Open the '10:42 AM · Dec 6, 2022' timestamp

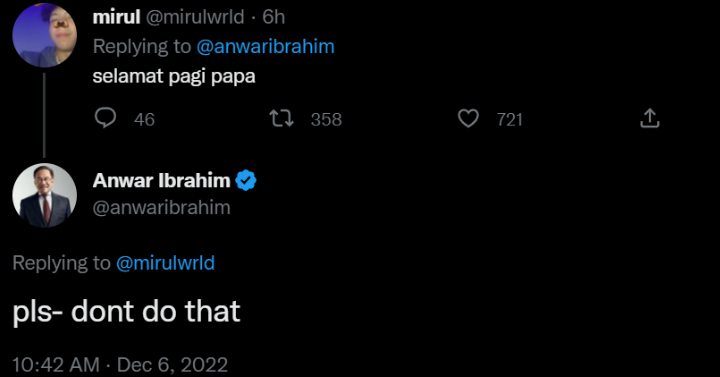pos(120,365)
